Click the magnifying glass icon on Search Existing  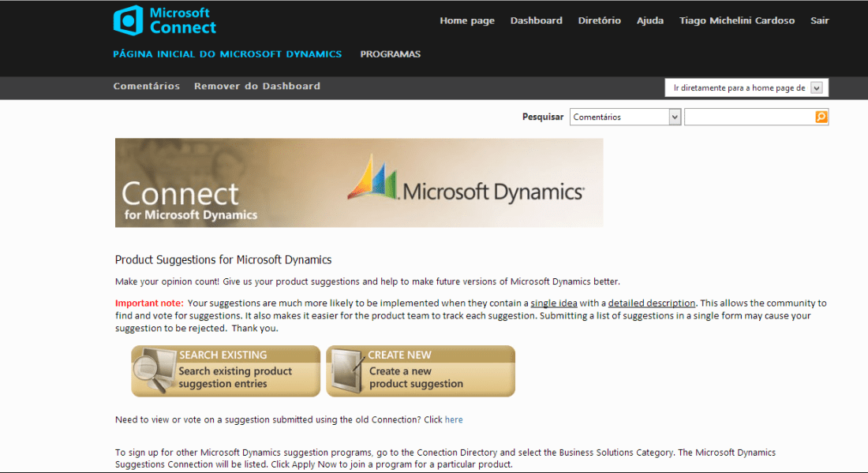click(x=148, y=369)
